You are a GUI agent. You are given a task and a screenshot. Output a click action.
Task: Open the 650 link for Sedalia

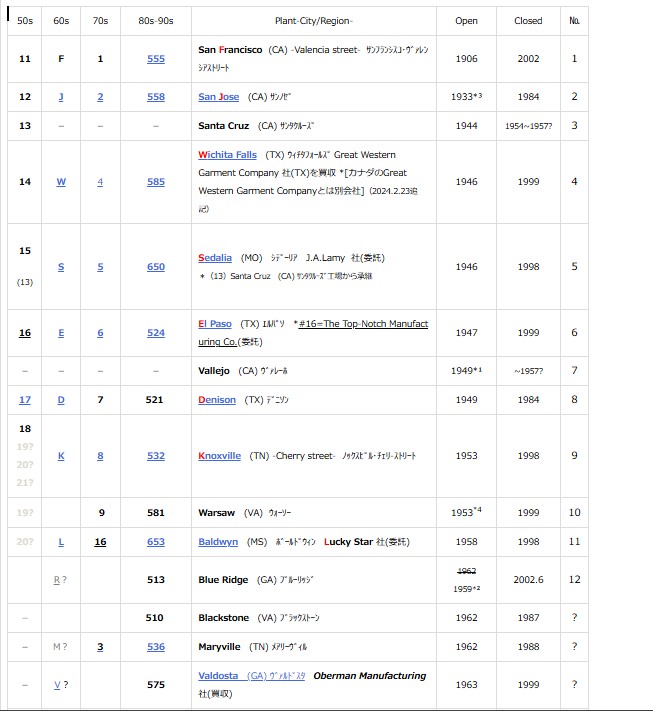pyautogui.click(x=156, y=267)
